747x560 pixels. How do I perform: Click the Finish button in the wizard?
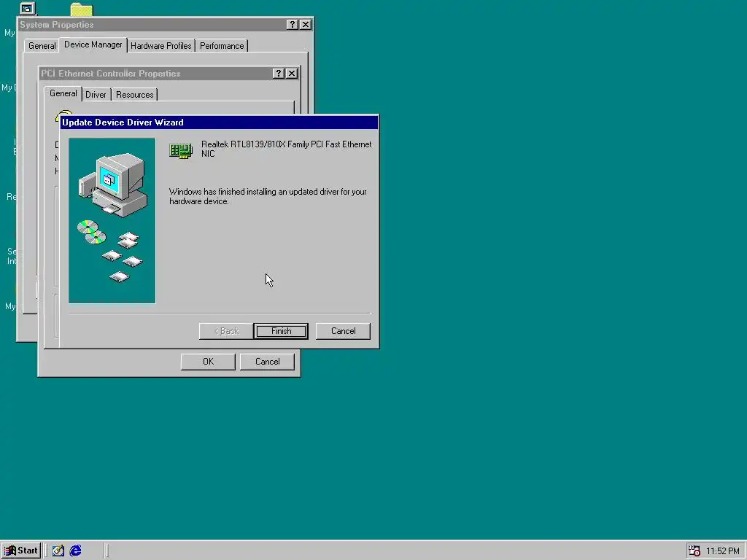281,331
